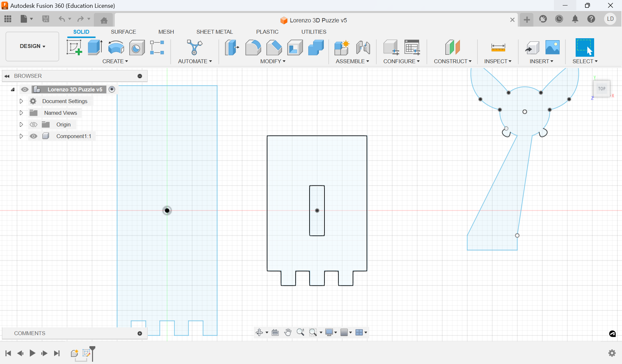622x364 pixels.
Task: Select the Measure tool
Action: tap(498, 48)
